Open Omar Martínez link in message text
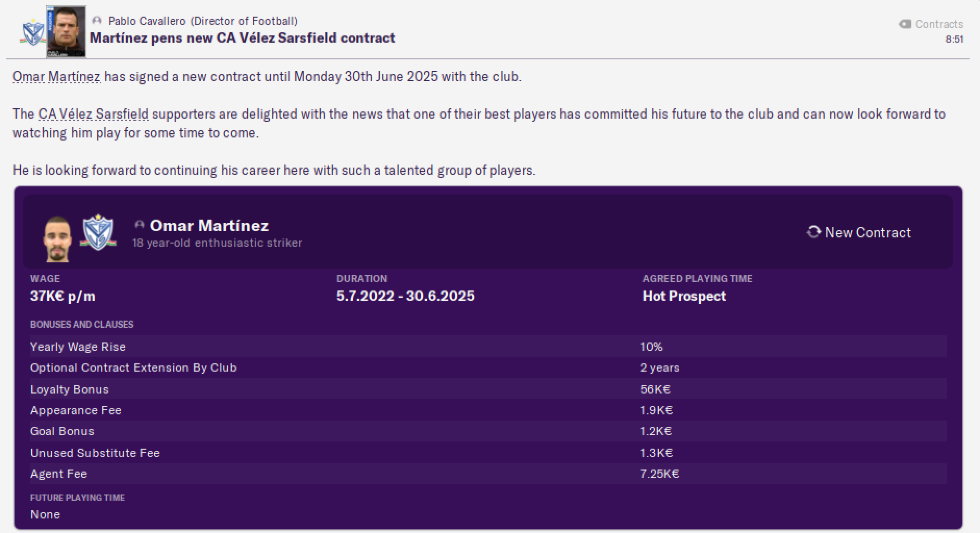The width and height of the screenshot is (980, 533). pos(56,77)
